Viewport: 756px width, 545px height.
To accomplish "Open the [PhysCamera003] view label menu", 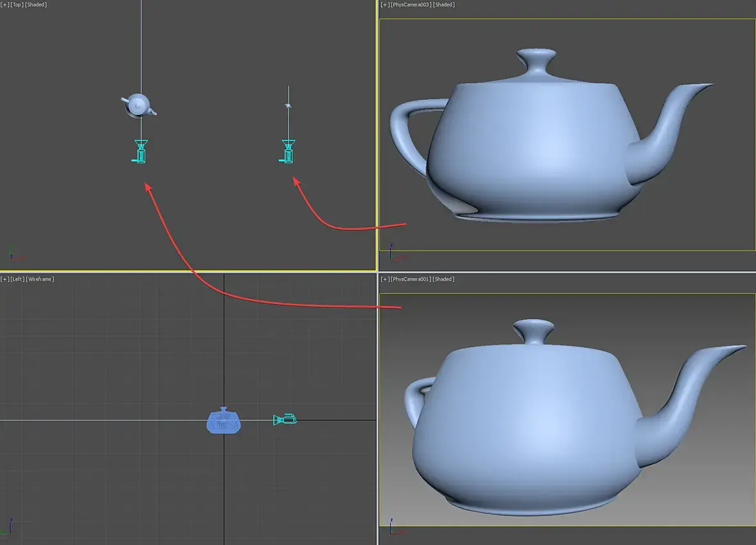I will 411,5.
